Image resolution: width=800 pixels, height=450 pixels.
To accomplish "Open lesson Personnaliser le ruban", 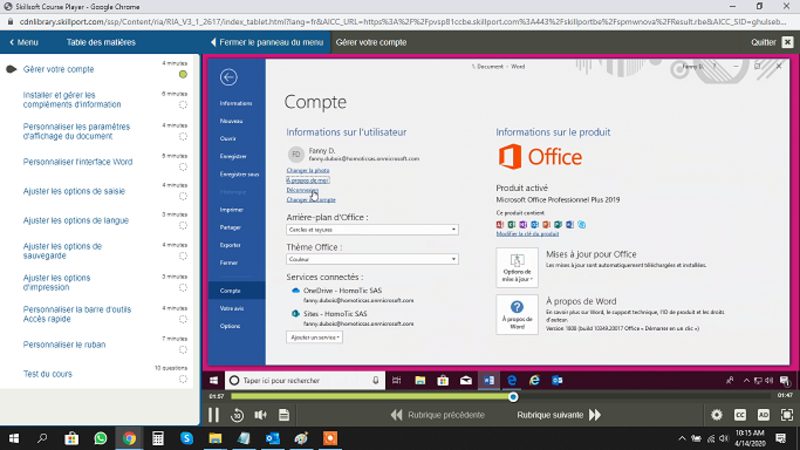I will click(x=64, y=344).
